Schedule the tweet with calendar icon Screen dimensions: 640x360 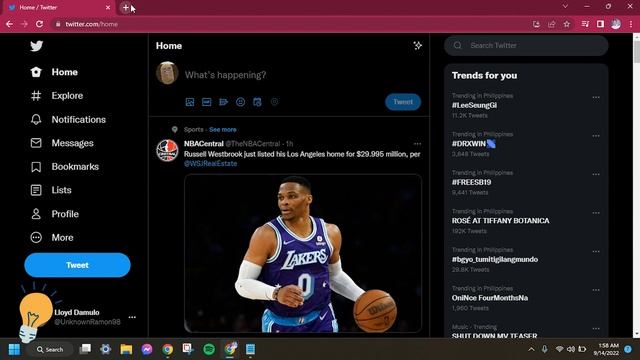tap(257, 102)
